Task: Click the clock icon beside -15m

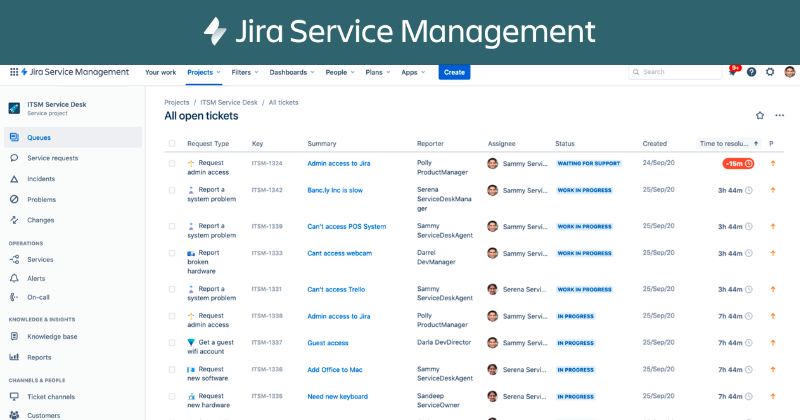Action: 749,164
